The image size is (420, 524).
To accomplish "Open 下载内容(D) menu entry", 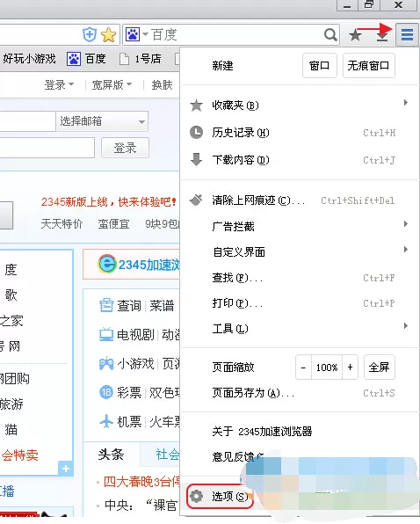I will point(300,160).
